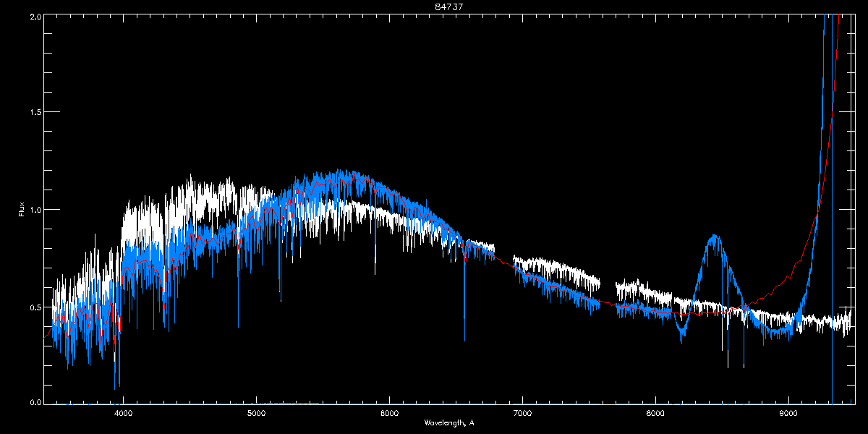Click the blue vertical spike near 9330 Å

[832, 210]
